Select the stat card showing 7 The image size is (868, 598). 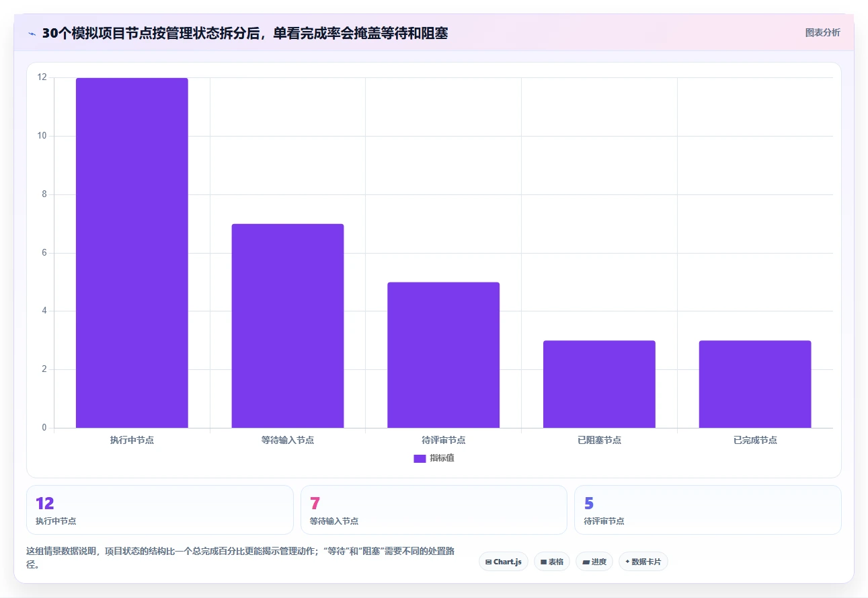(x=434, y=510)
